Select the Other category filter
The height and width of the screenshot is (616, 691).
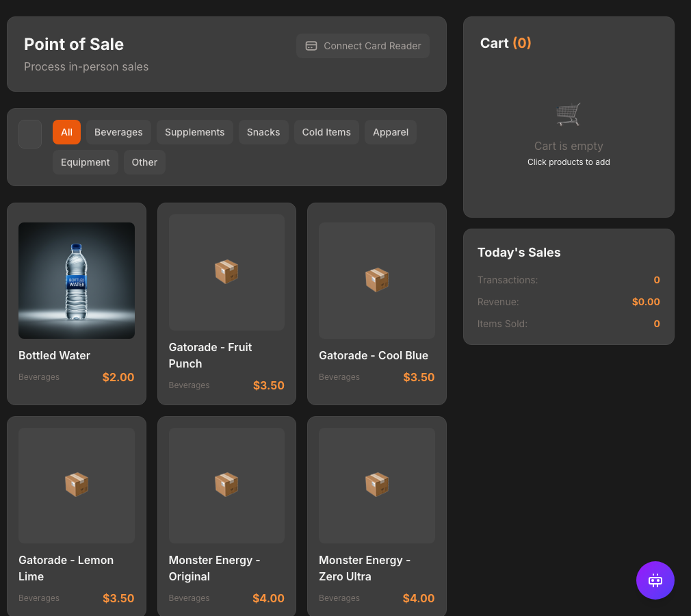(x=144, y=162)
